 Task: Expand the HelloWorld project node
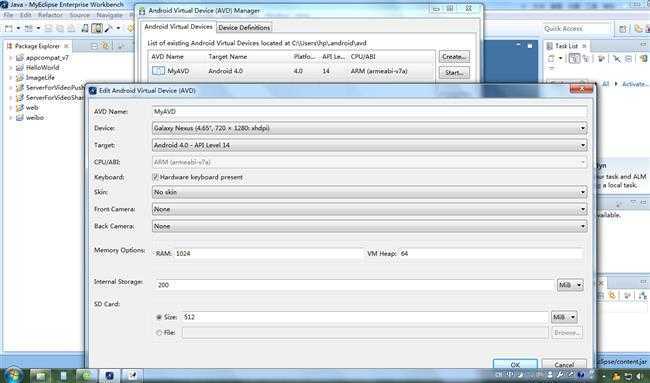coord(11,68)
